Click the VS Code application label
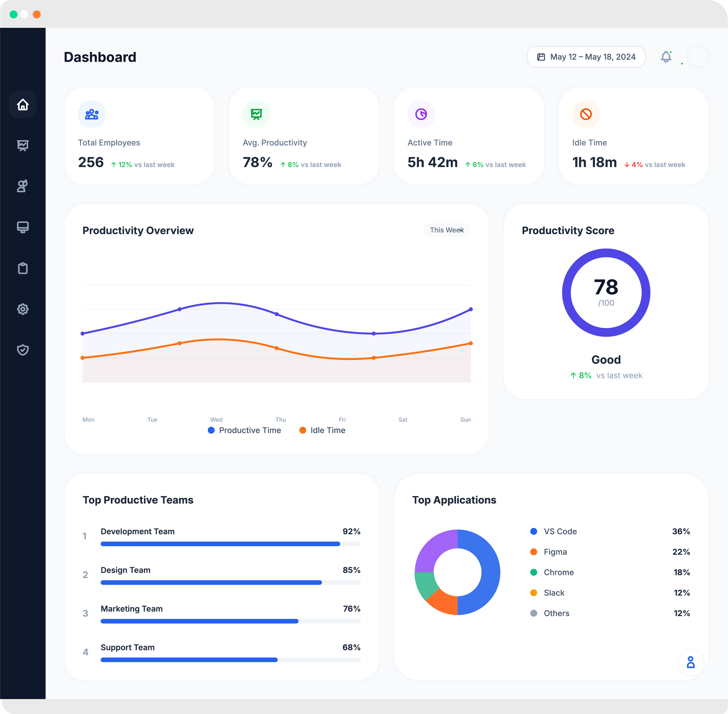 [x=560, y=531]
